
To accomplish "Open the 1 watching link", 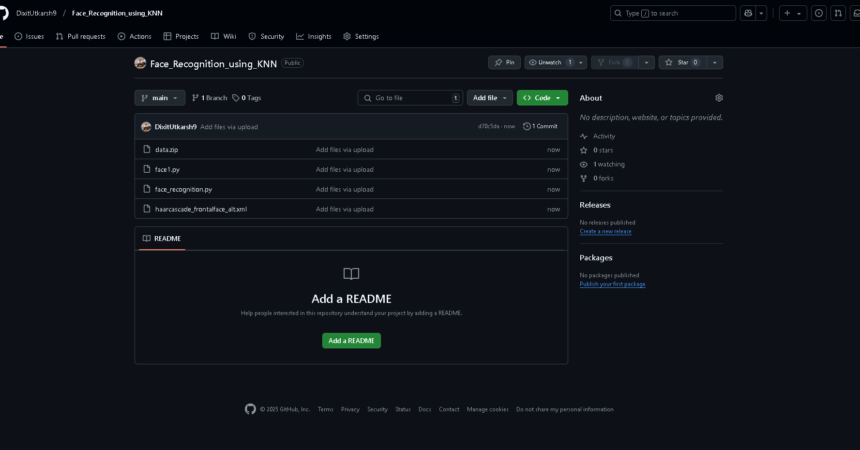I will 602,164.
